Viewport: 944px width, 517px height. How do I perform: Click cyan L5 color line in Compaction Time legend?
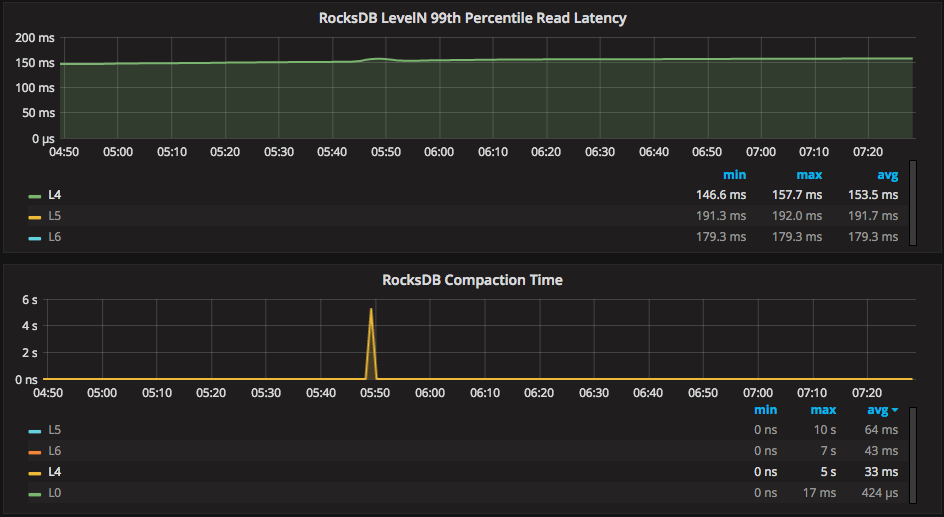35,430
